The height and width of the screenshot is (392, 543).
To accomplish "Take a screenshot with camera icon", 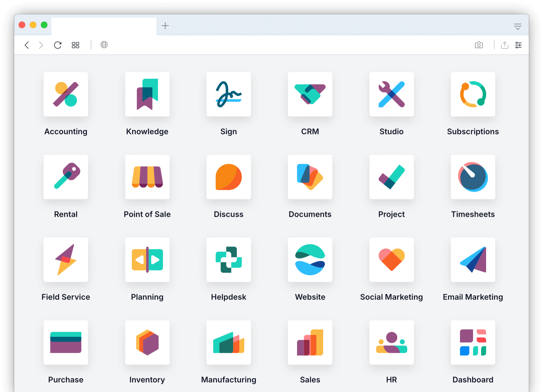I will pos(479,45).
